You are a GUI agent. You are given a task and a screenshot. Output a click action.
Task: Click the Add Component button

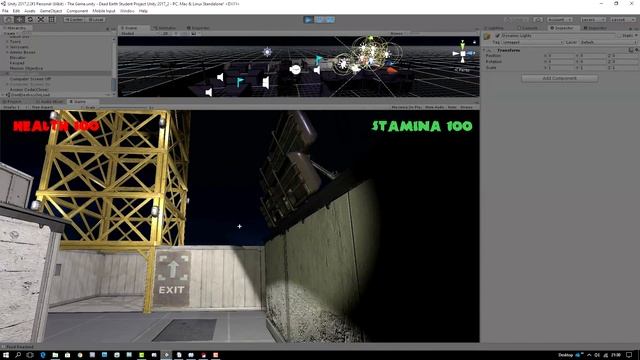[x=560, y=78]
